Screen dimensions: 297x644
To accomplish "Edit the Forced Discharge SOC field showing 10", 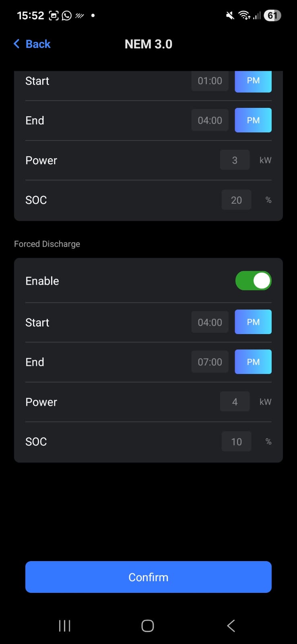I will 236,442.
